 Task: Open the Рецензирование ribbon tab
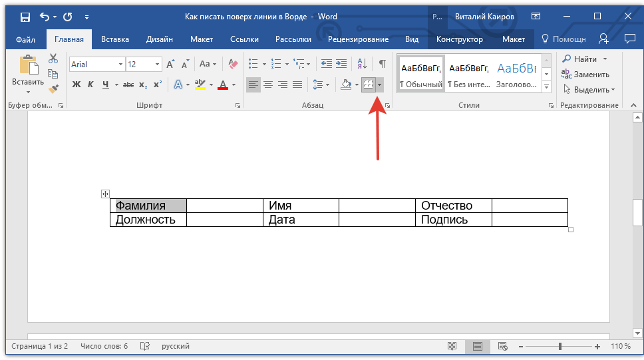click(x=358, y=39)
